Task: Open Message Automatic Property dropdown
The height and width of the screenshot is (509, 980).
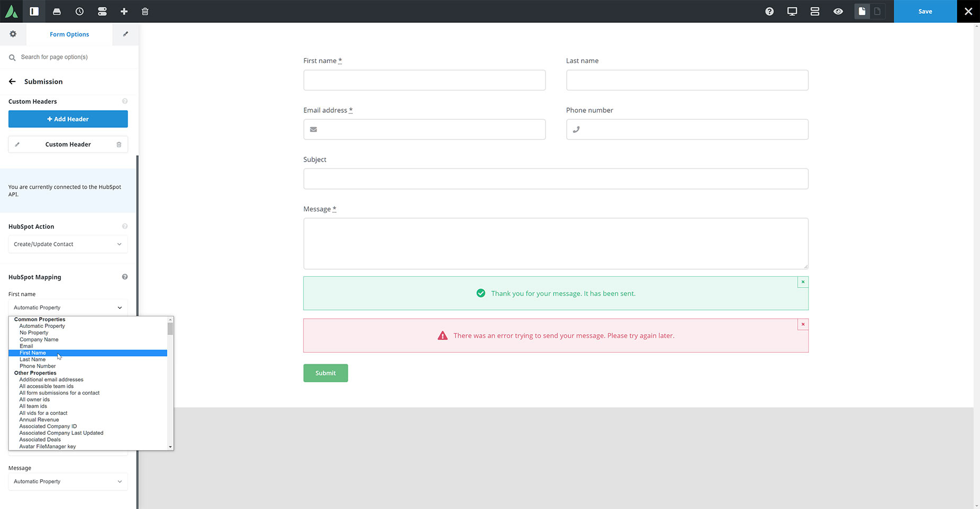Action: pos(68,481)
